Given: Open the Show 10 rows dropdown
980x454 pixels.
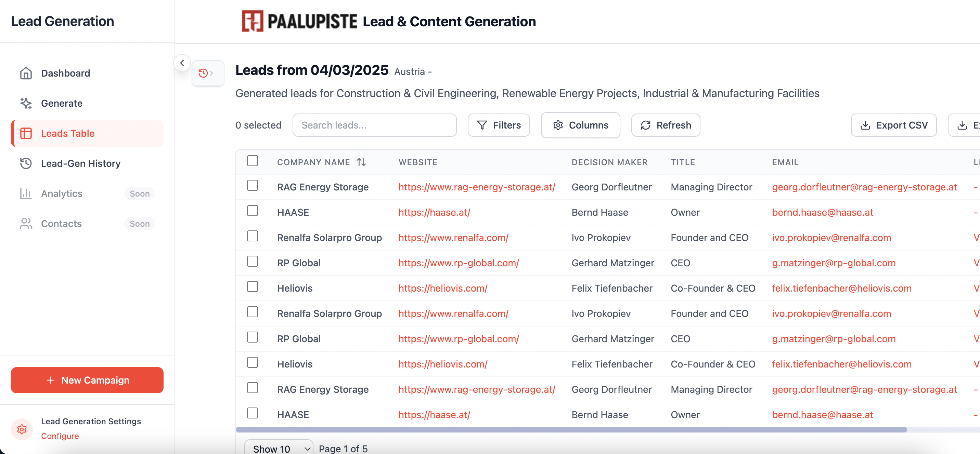Looking at the screenshot, I should click(x=279, y=448).
